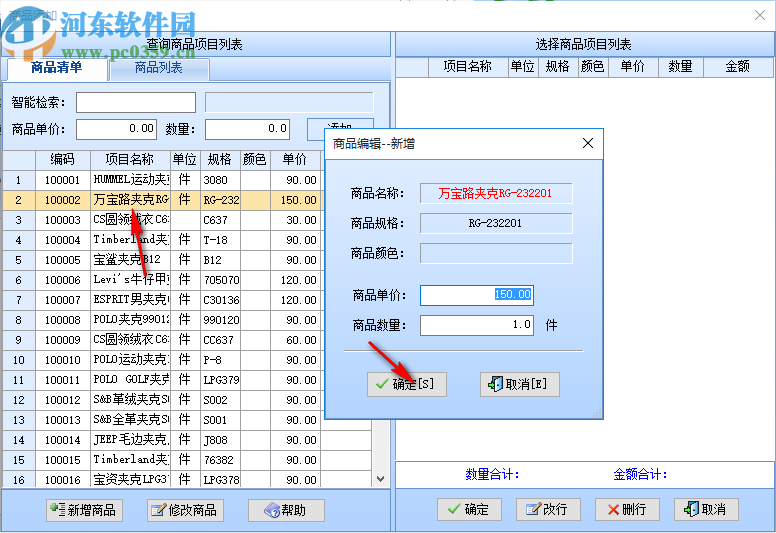
Task: Select row with code 100001
Action: pyautogui.click(x=163, y=180)
